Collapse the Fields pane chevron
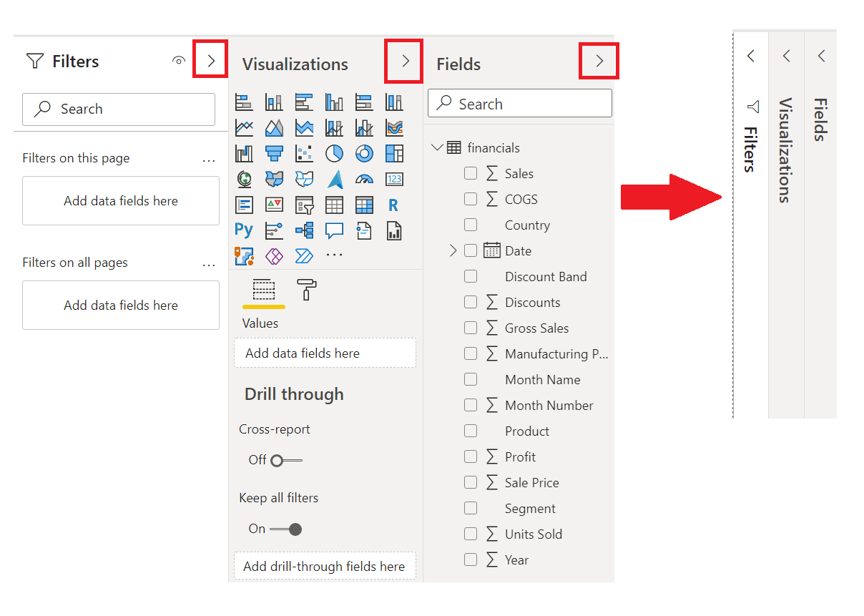The width and height of the screenshot is (864, 616). [x=599, y=62]
